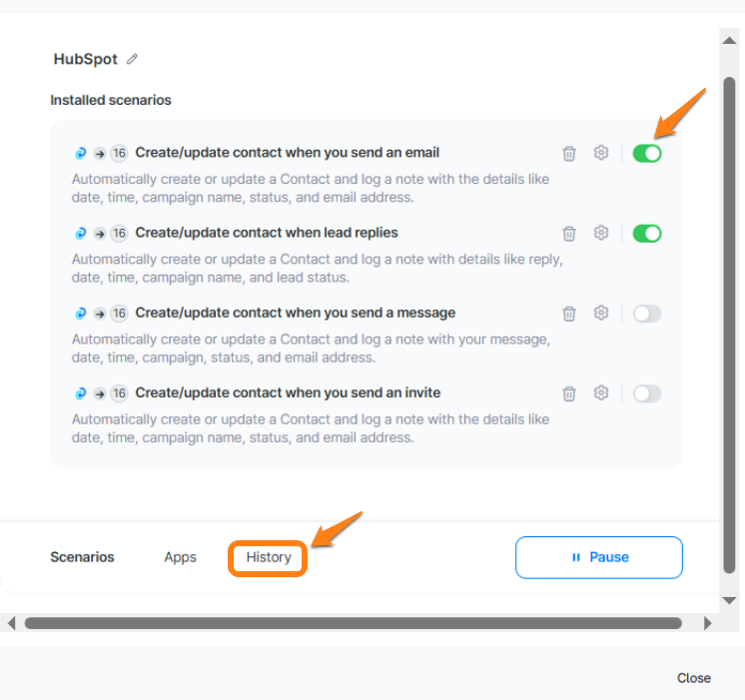Delete the 'send an invite' scenario
745x700 pixels.
tap(569, 393)
